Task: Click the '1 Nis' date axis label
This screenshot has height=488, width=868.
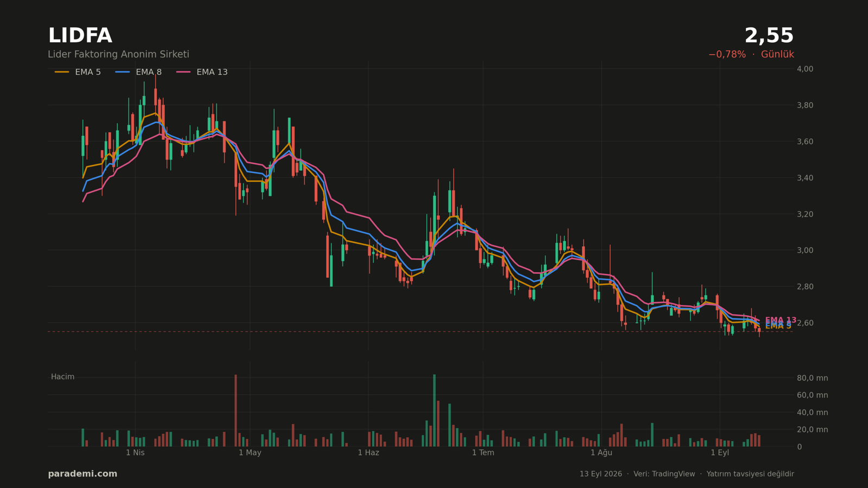Action: tap(135, 453)
